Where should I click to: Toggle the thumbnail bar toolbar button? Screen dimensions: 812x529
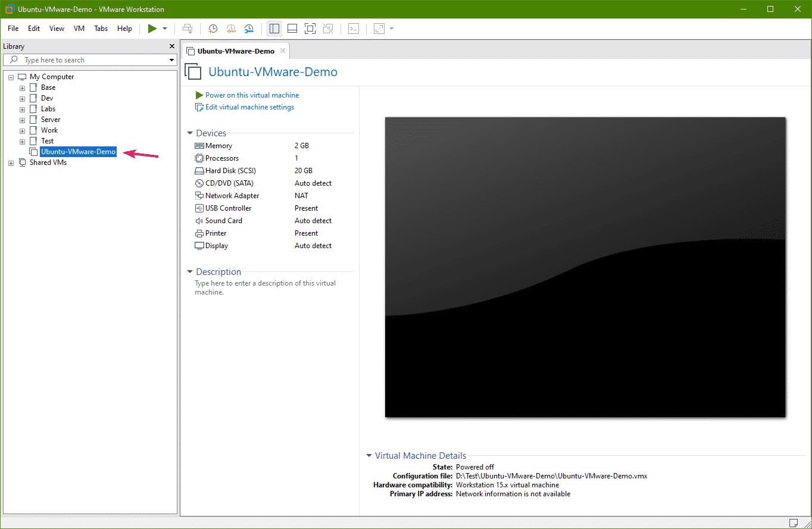tap(292, 29)
